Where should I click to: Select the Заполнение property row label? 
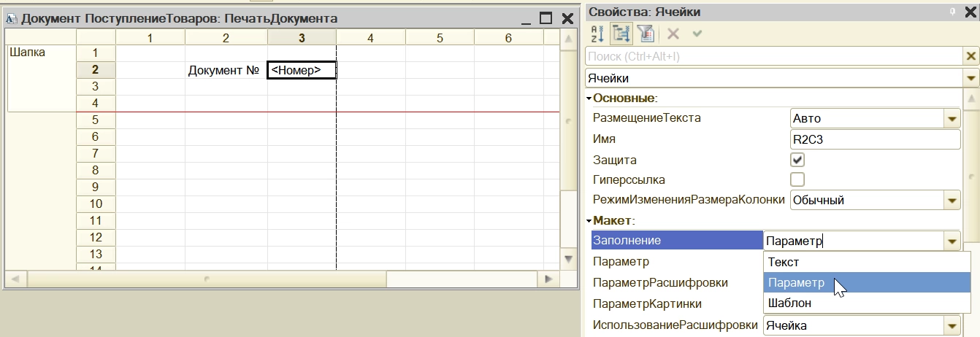pyautogui.click(x=677, y=241)
